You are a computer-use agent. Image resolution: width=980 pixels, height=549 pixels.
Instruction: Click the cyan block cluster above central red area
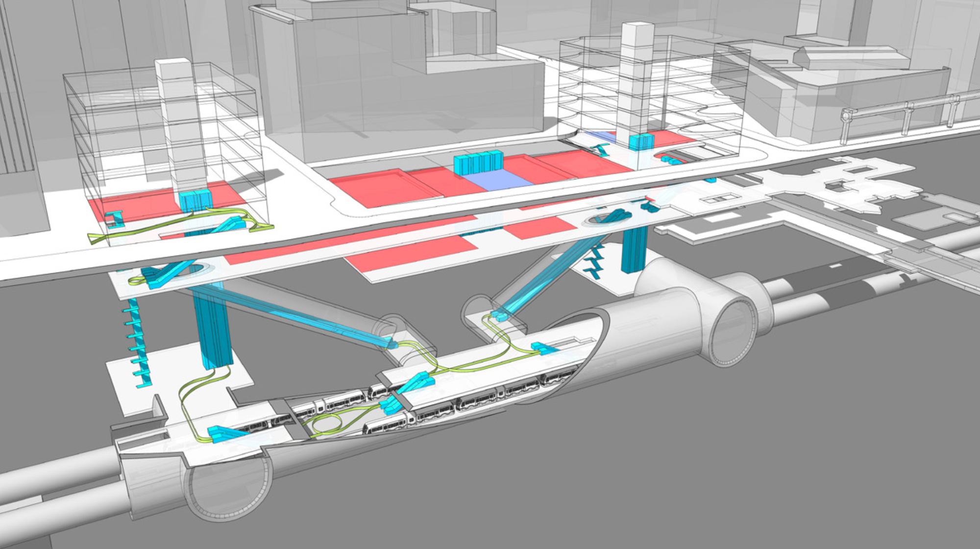tap(478, 163)
